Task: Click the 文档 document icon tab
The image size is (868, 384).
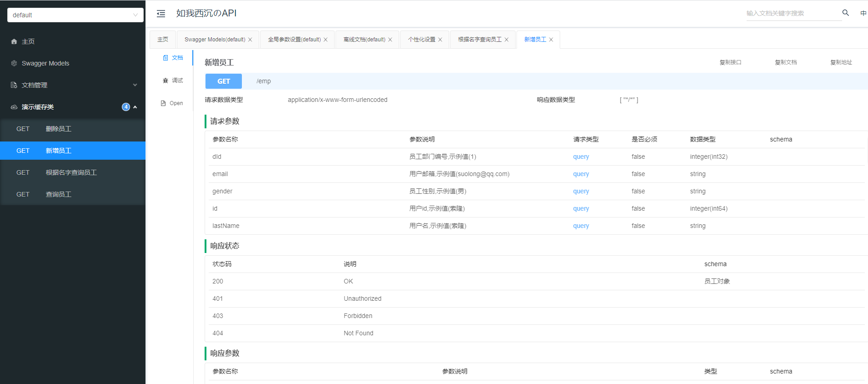Action: tap(166, 58)
